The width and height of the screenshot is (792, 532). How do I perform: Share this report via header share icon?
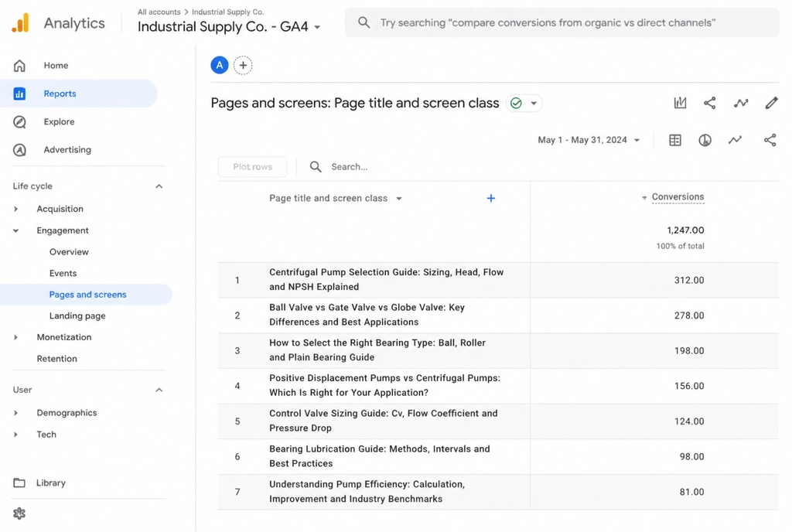[710, 103]
